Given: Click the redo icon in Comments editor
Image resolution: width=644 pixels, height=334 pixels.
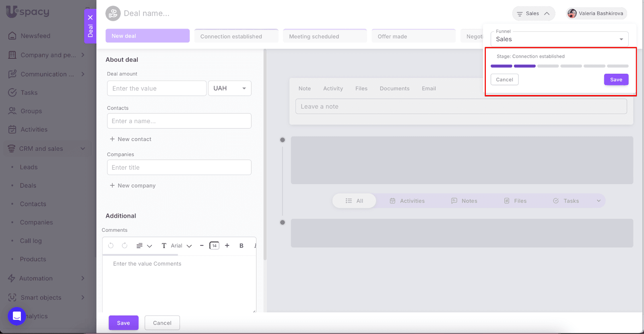Looking at the screenshot, I should click(x=125, y=245).
